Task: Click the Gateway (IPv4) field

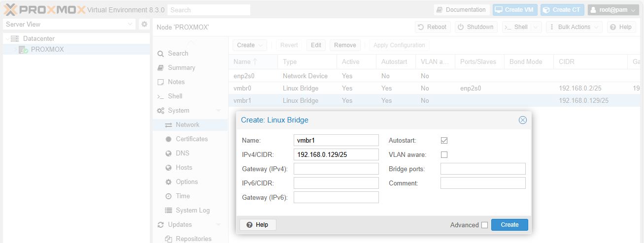Action: coord(336,169)
